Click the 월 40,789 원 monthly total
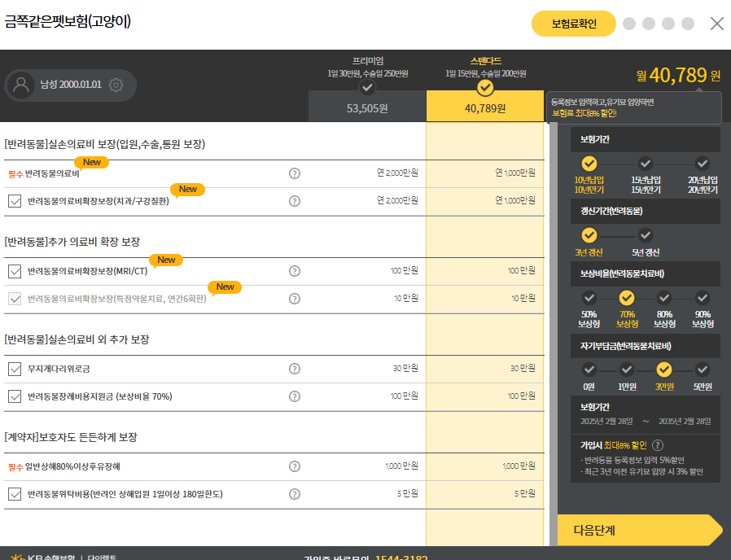The height and width of the screenshot is (560, 731). click(x=678, y=75)
